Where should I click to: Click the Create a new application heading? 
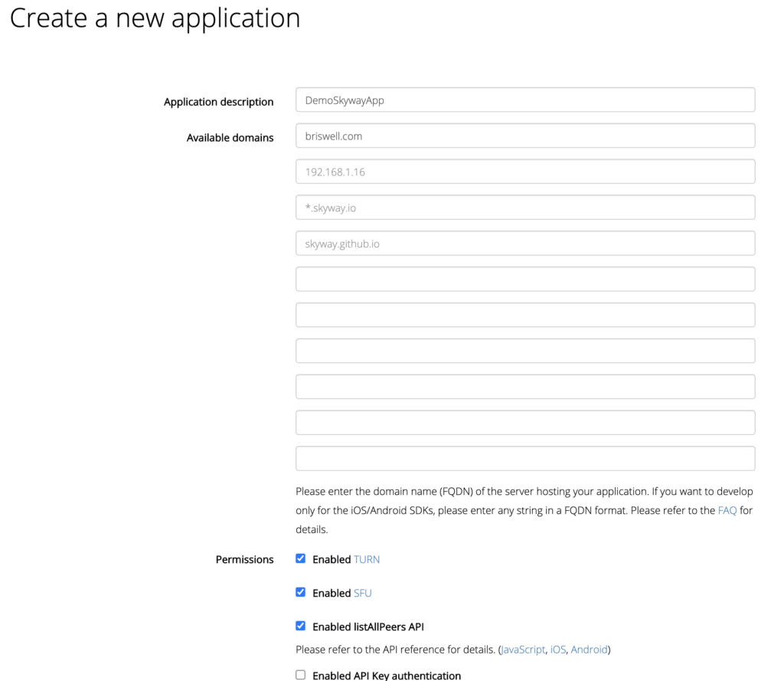[x=155, y=18]
